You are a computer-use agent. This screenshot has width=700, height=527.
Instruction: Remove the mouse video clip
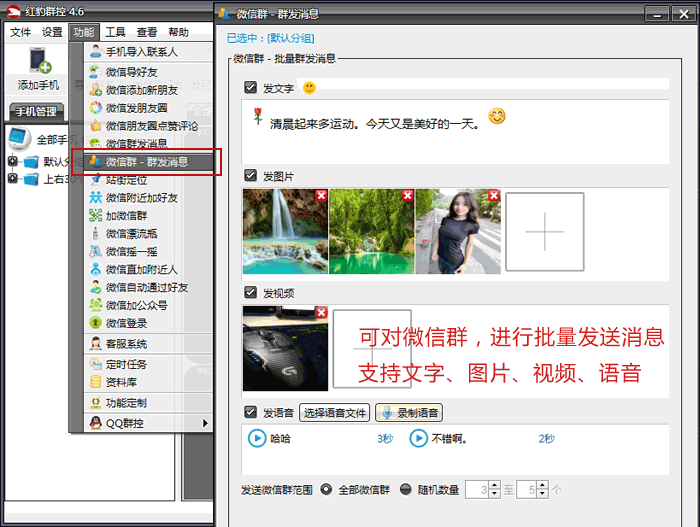[x=321, y=312]
